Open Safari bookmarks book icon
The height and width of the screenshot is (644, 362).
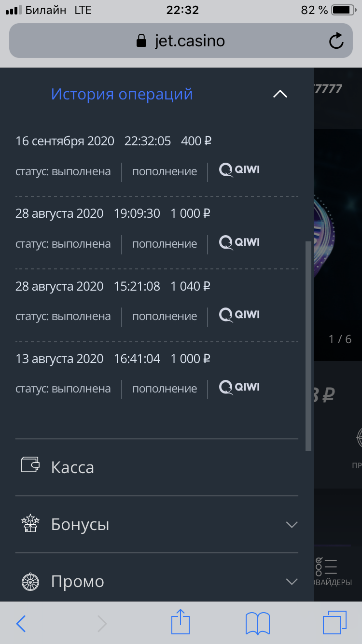(x=257, y=623)
